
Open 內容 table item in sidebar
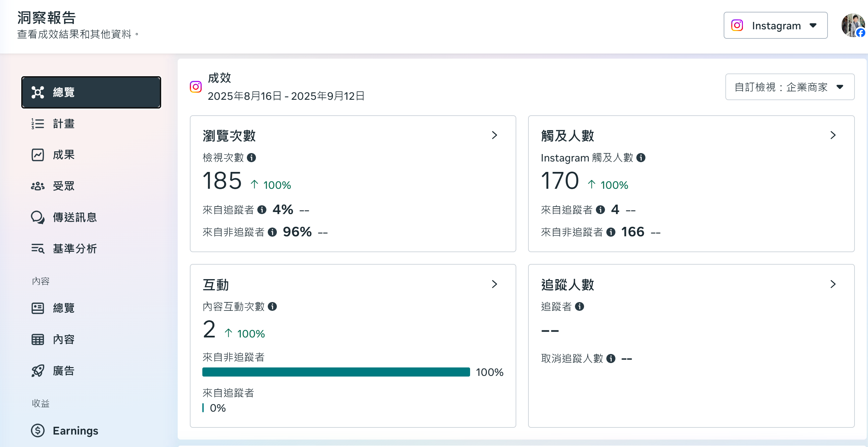pos(63,339)
